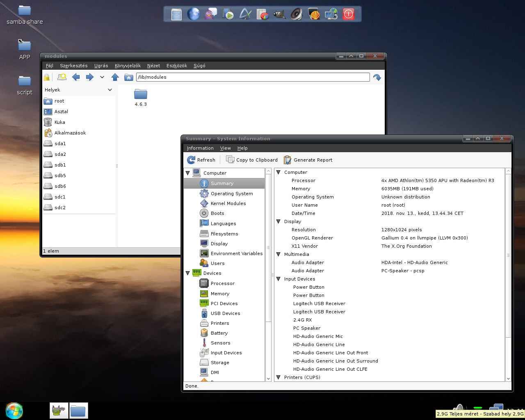The image size is (525, 420).
Task: Open the spreadsheet chart app in dock
Action: [262, 14]
